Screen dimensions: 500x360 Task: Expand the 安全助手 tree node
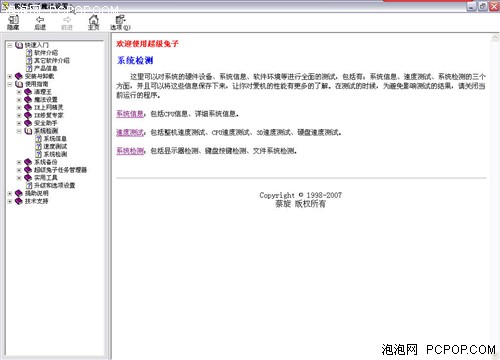tap(19, 123)
